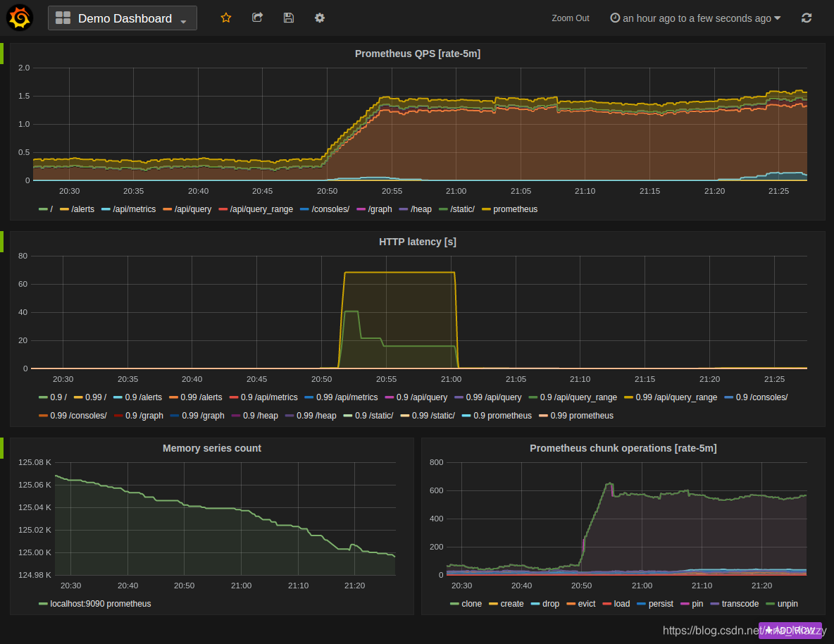Toggle /api/metrics series in QPS legend
Viewport: 834px width, 644px height.
pyautogui.click(x=128, y=209)
